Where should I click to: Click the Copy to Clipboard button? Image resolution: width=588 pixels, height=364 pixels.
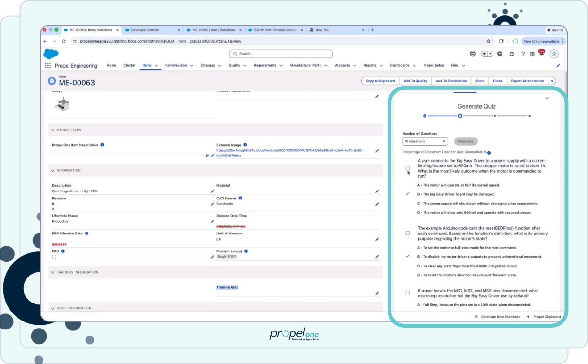pyautogui.click(x=380, y=81)
